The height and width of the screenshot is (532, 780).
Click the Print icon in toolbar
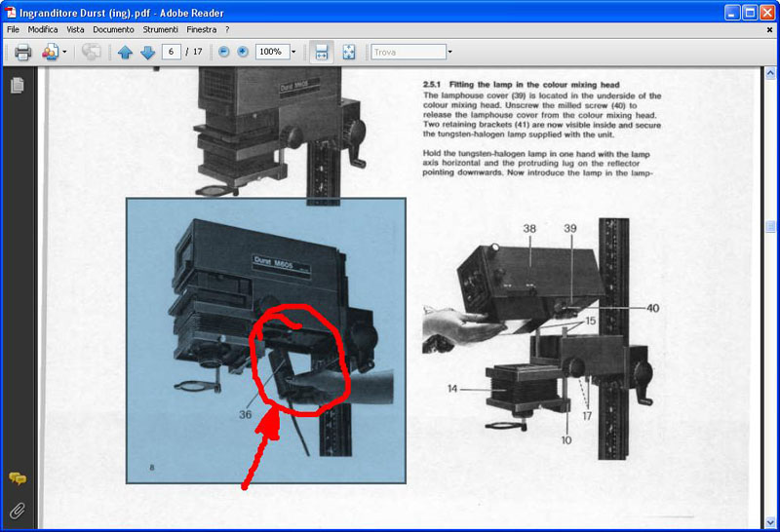[22, 52]
